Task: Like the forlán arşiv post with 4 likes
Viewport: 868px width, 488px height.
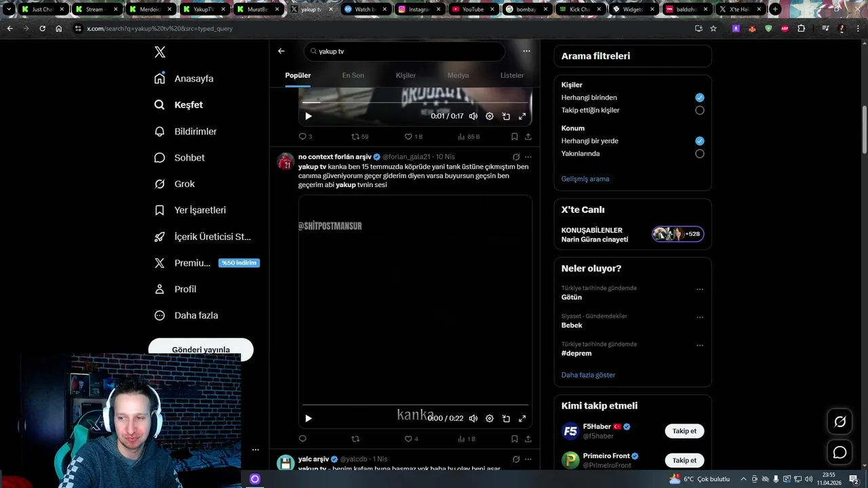Action: (412, 439)
